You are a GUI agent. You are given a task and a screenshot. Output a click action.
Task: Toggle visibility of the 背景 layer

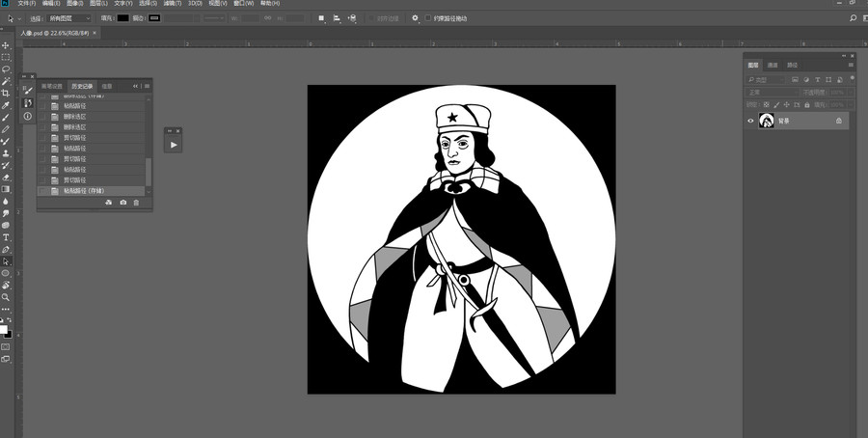(x=750, y=121)
